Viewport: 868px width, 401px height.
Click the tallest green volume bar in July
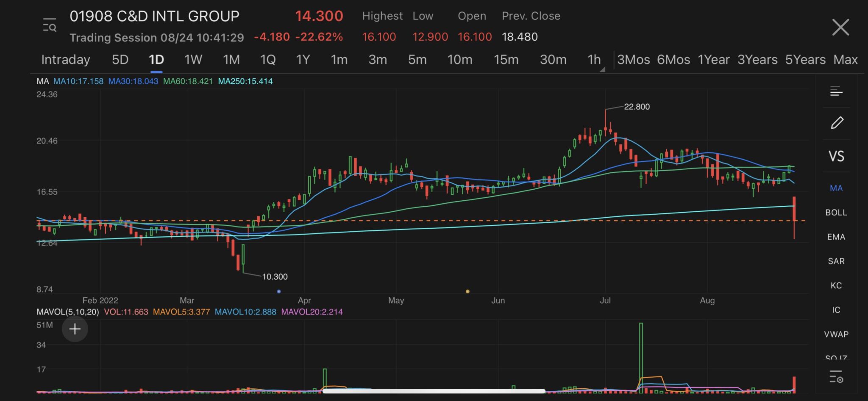pyautogui.click(x=641, y=358)
